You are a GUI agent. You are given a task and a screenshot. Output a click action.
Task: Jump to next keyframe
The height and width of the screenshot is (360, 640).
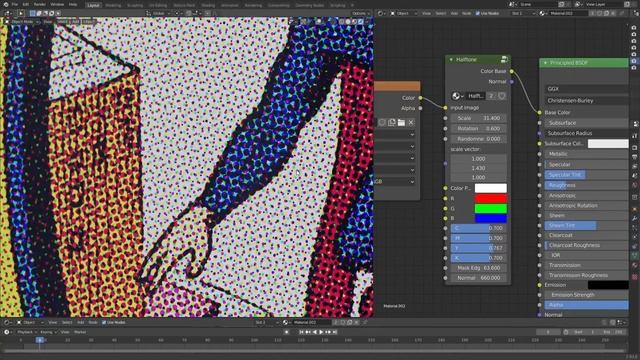click(x=328, y=332)
